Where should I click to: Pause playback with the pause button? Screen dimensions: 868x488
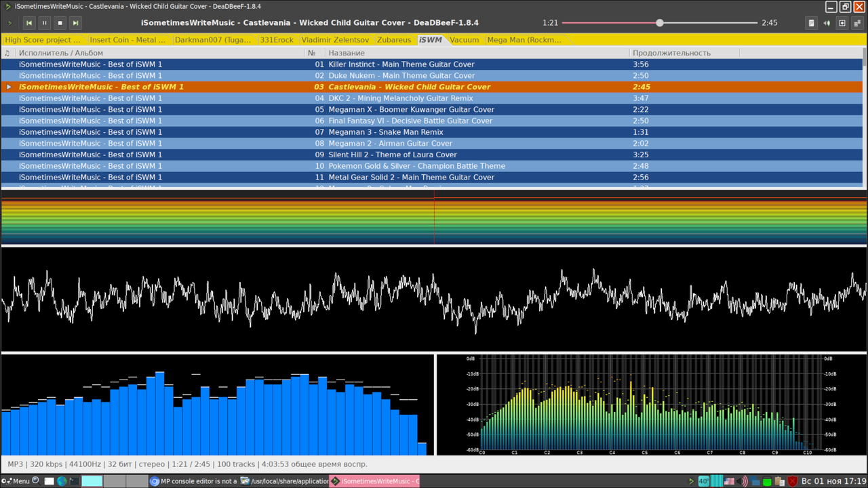tap(45, 22)
